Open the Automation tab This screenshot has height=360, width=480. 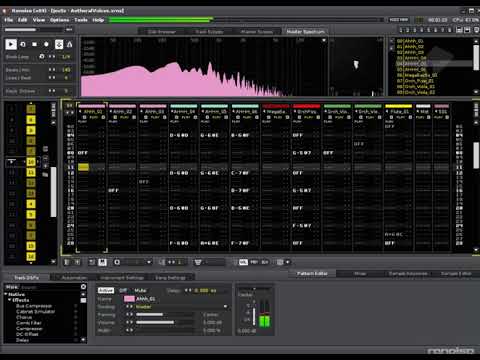coord(74,277)
